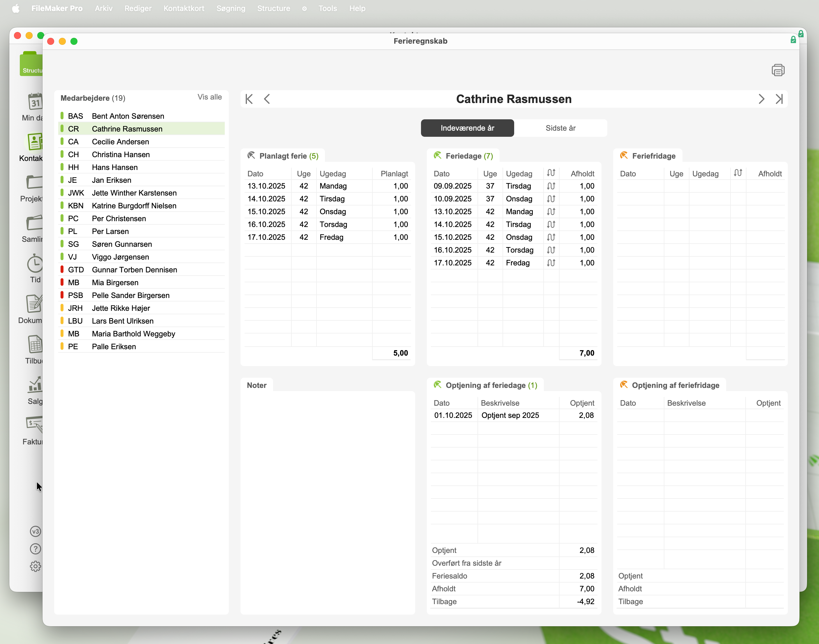Select employee Cecilie Andersen

tap(120, 142)
